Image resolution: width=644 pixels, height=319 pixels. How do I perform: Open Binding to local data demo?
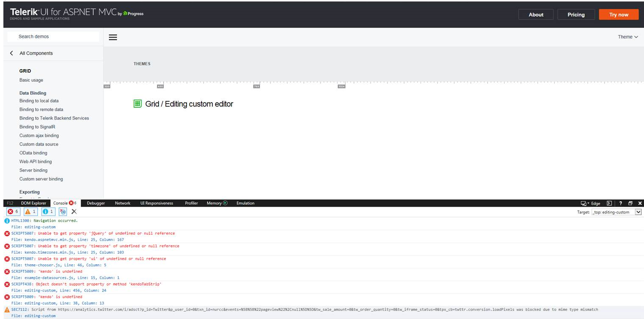pos(39,101)
